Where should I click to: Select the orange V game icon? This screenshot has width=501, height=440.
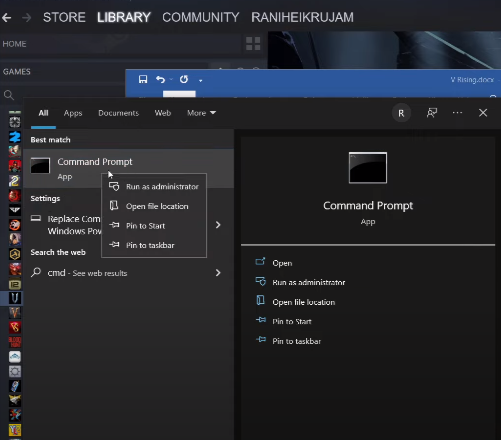[15, 313]
